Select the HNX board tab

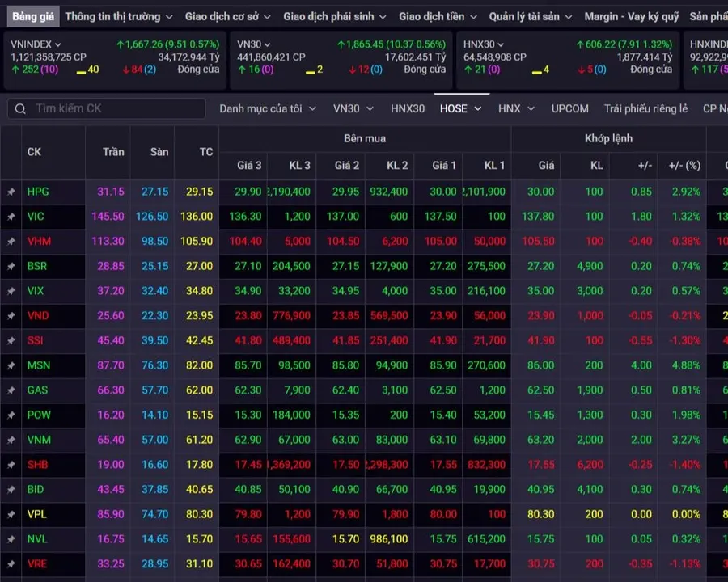pos(516,108)
